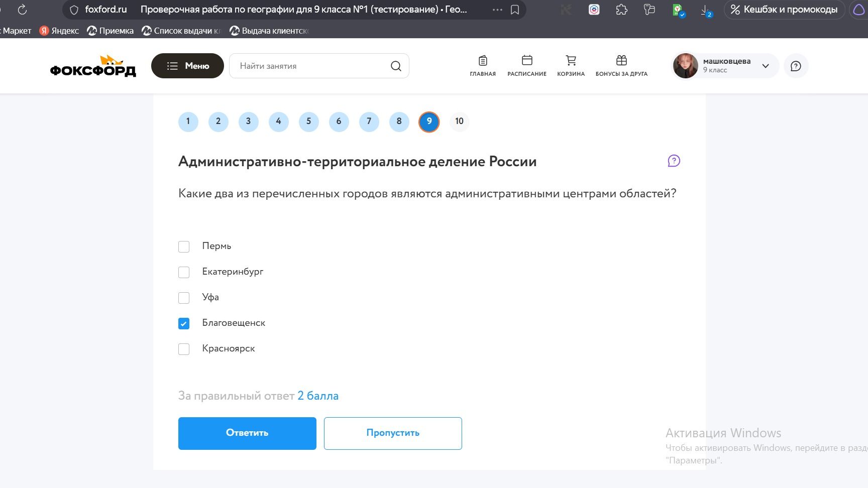Check the Екатеринбург checkbox

tap(184, 272)
